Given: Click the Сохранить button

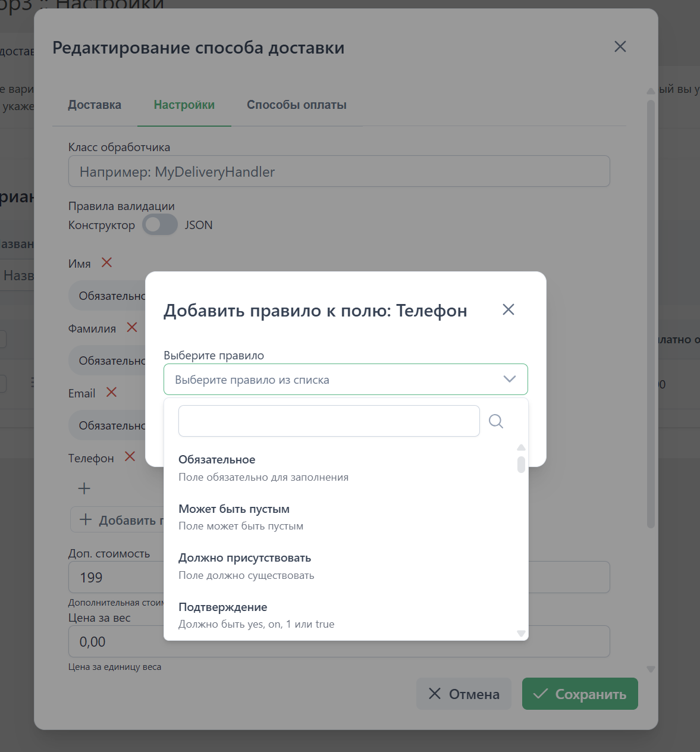Looking at the screenshot, I should (x=580, y=694).
